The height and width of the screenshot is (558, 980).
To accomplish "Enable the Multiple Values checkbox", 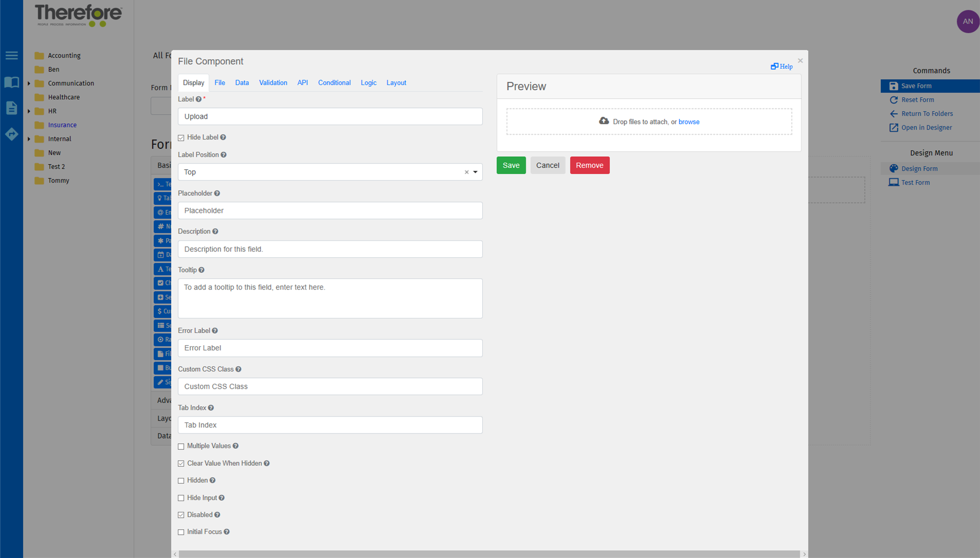I will 181,446.
